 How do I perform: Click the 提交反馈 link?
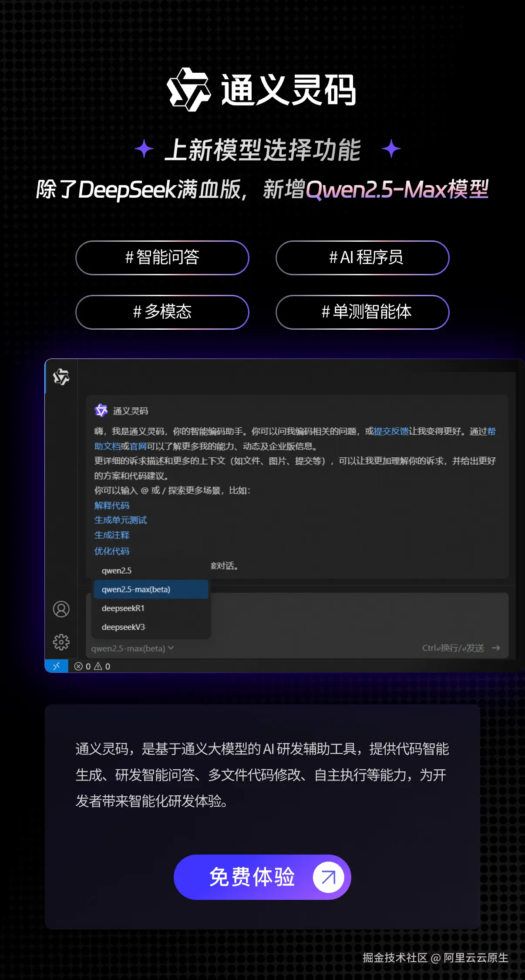click(x=391, y=431)
